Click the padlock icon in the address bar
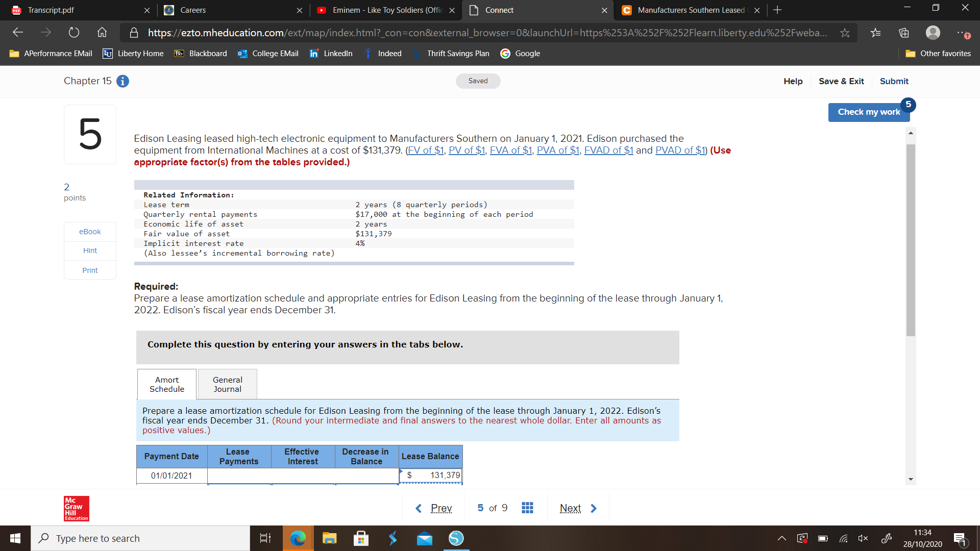This screenshot has height=551, width=980. pyautogui.click(x=134, y=32)
